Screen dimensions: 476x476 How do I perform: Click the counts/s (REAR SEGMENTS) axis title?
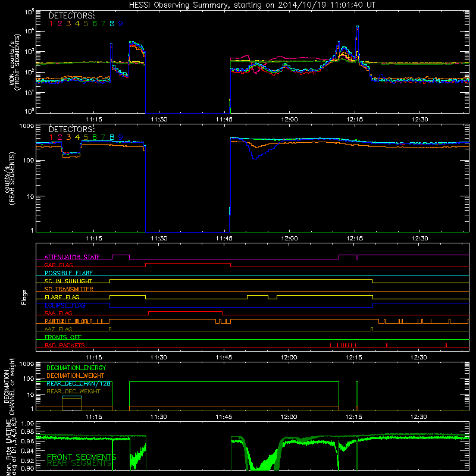pos(10,178)
